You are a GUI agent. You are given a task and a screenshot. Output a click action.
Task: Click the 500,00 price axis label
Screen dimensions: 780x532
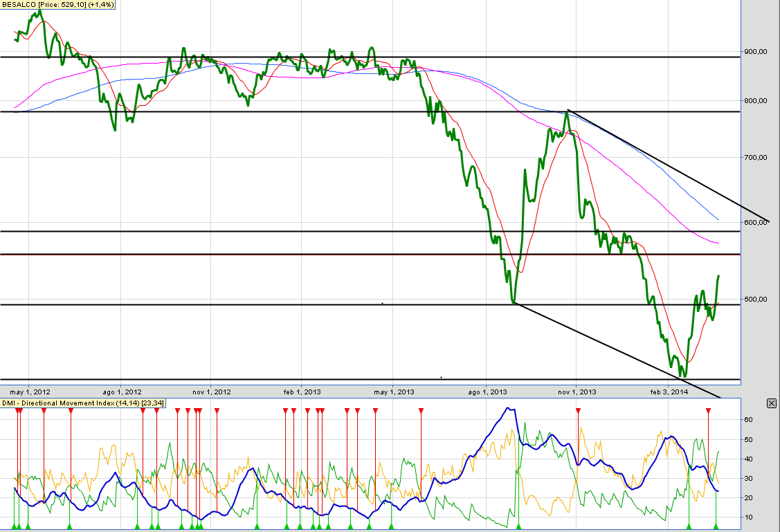[x=756, y=299]
